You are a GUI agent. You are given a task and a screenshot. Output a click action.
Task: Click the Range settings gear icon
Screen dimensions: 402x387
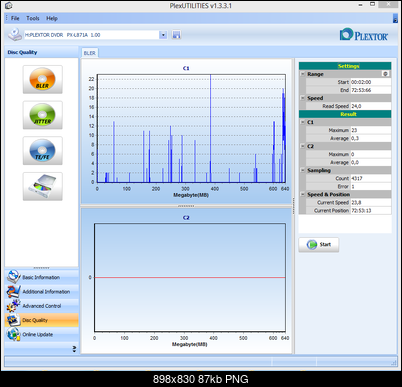(385, 74)
